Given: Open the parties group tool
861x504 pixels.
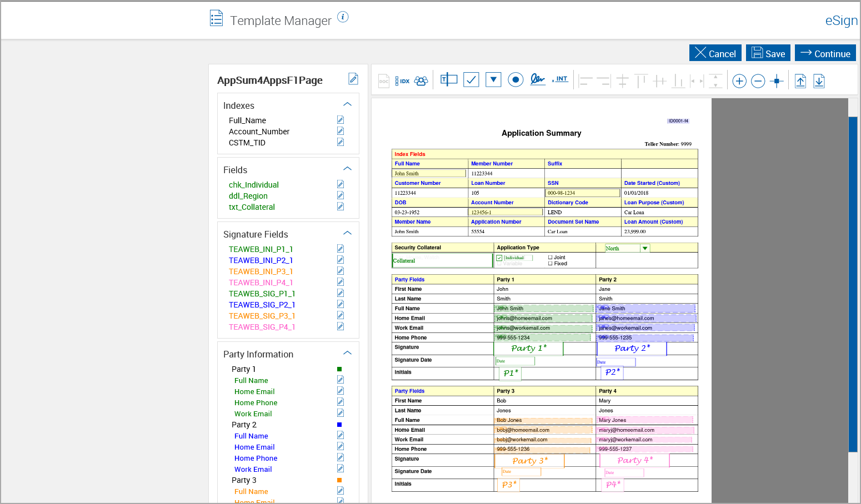Looking at the screenshot, I should pyautogui.click(x=421, y=81).
